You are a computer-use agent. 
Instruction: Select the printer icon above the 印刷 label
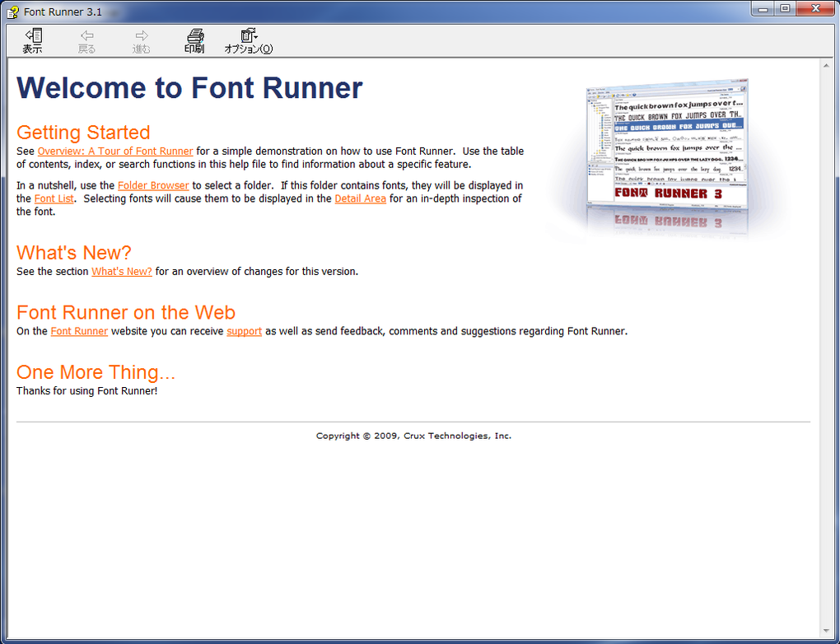194,36
